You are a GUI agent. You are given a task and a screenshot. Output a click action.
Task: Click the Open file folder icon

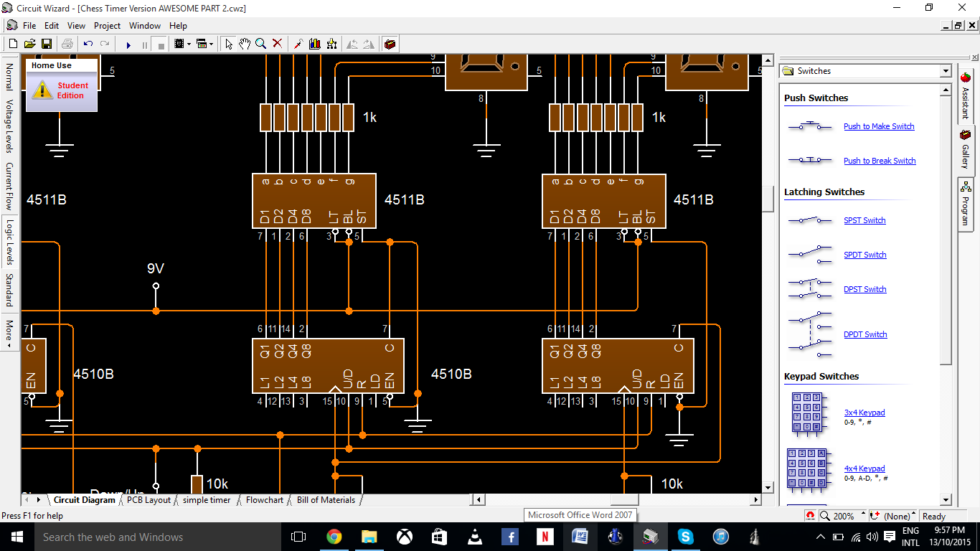tap(29, 44)
